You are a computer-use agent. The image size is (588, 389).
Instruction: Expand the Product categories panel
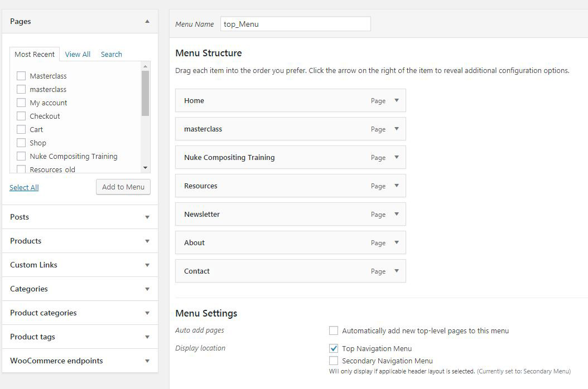click(x=147, y=313)
